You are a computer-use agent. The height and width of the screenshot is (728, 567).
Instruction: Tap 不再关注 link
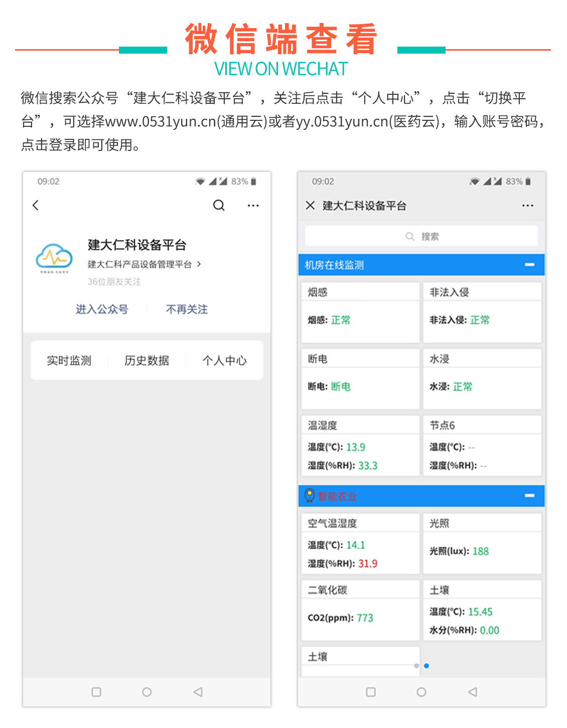(x=187, y=309)
